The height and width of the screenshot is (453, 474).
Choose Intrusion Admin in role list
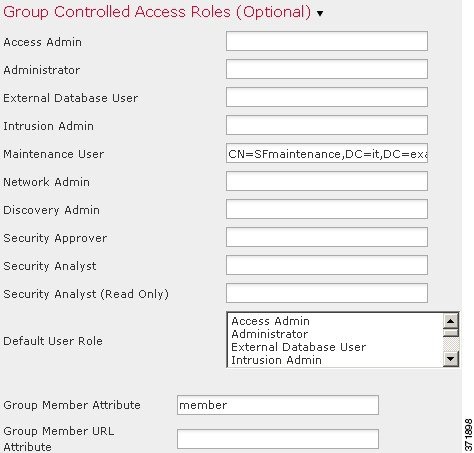pos(276,360)
